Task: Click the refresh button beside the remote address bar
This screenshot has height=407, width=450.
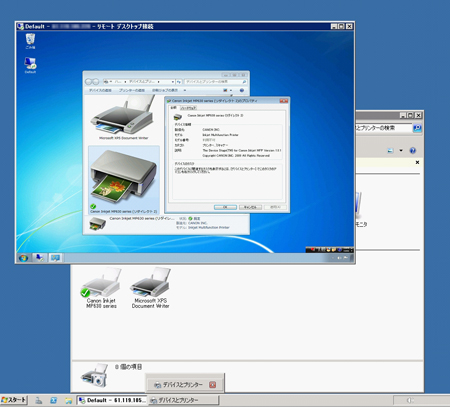Action: [x=179, y=82]
